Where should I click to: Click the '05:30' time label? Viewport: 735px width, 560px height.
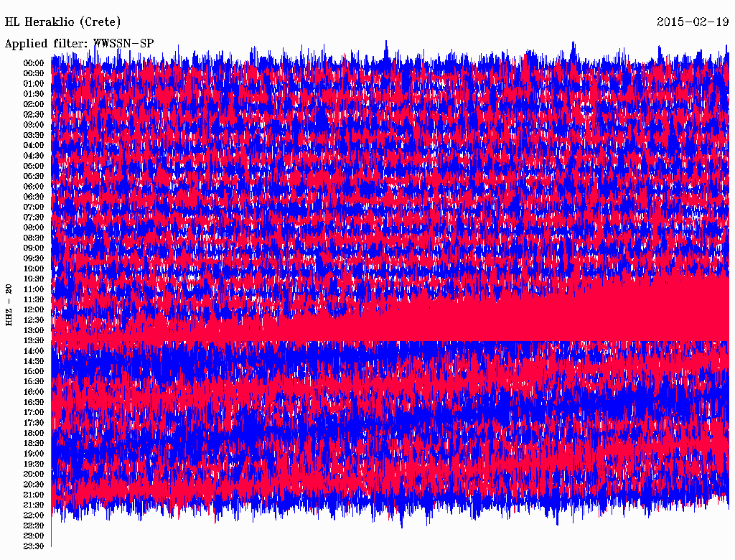click(x=33, y=177)
